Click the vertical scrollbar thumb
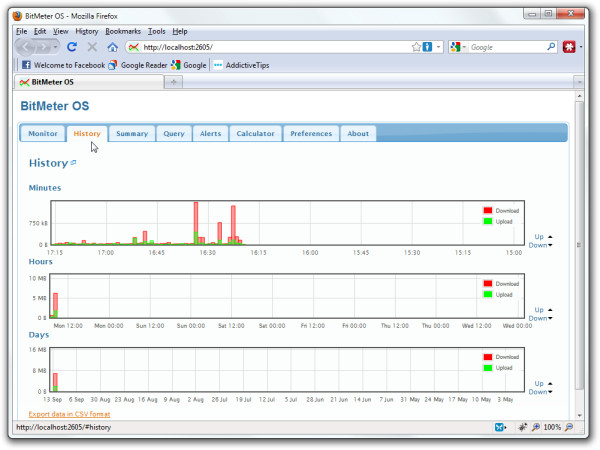This screenshot has width=600, height=450. click(579, 245)
